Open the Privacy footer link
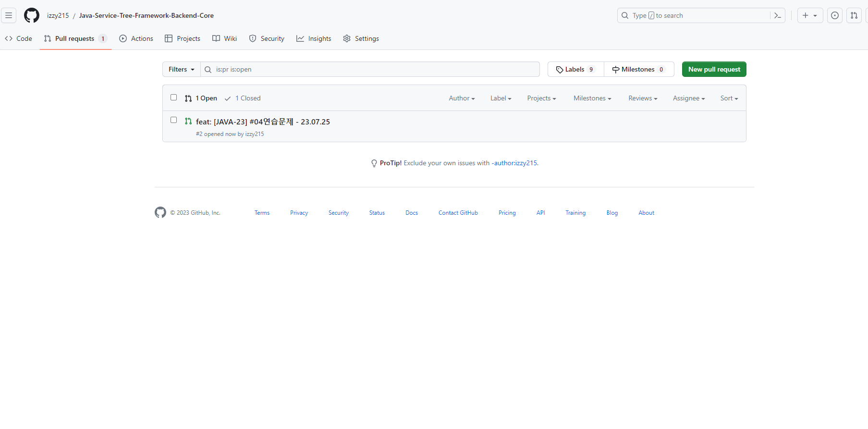Image resolution: width=868 pixels, height=429 pixels. click(299, 213)
